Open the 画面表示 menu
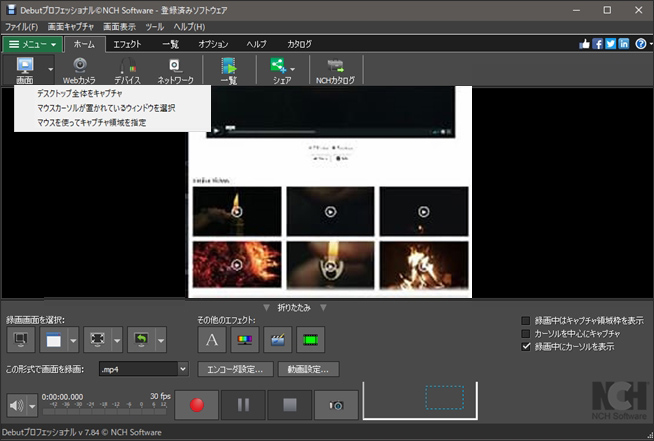This screenshot has height=441, width=654. [x=119, y=27]
